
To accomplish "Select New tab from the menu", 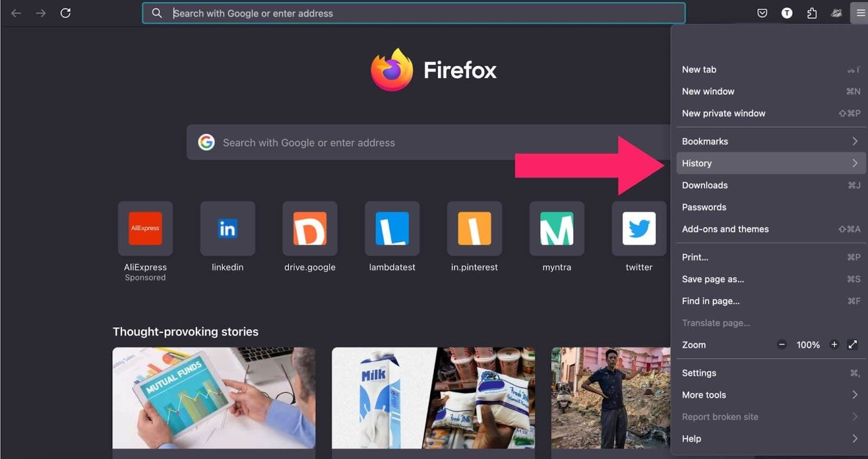I will (771, 69).
